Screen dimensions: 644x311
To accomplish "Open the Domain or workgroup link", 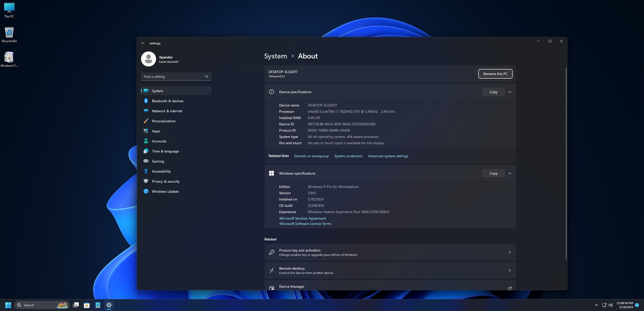I will (311, 156).
